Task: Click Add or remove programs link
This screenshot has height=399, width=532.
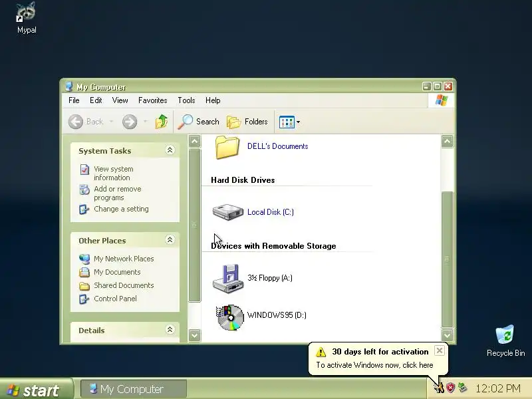Action: tap(118, 193)
